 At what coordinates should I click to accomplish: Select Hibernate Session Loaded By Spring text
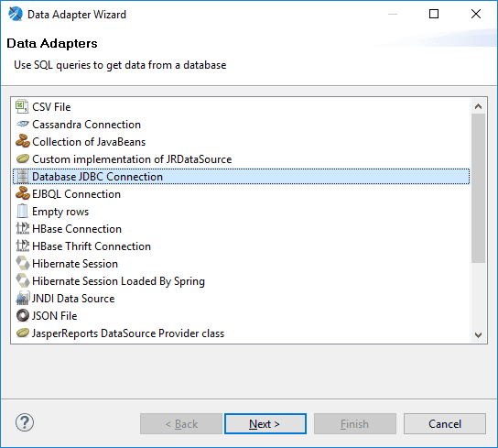[118, 281]
